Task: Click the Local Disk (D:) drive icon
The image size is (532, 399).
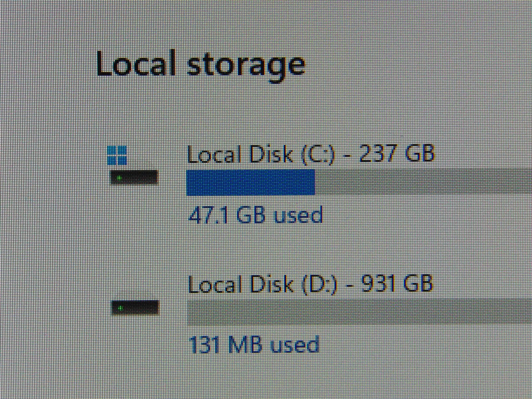Action: 135,308
